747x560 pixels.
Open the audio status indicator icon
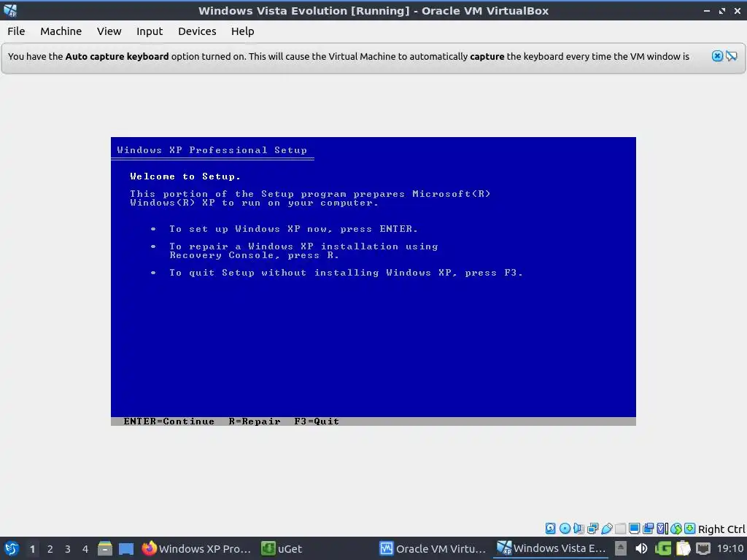578,528
